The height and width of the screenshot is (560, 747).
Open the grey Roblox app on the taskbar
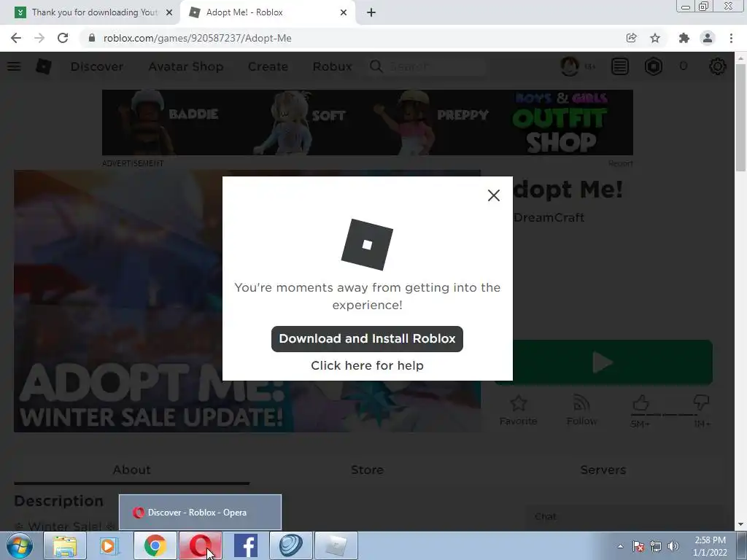pyautogui.click(x=336, y=545)
